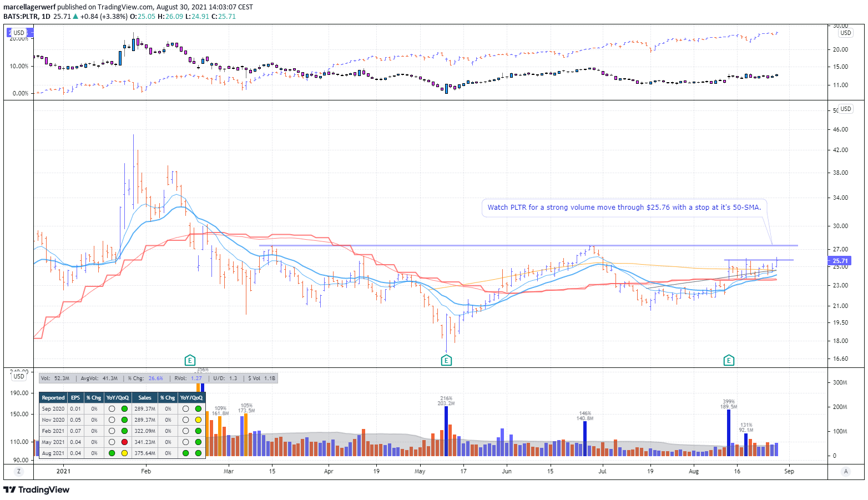Screen dimensions: 868x500
Task: Click the 399% 189.5M volume label
Action: [x=729, y=404]
